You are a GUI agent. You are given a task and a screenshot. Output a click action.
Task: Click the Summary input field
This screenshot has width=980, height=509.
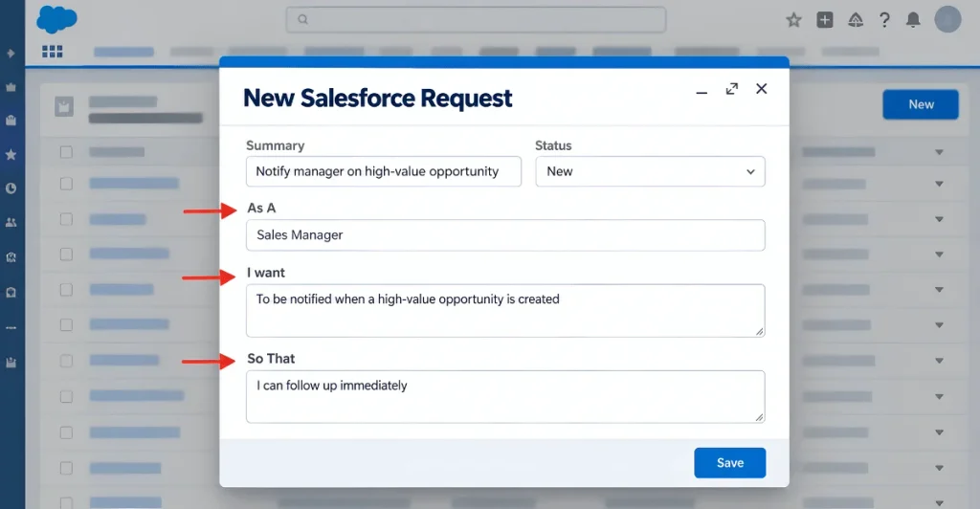[x=384, y=171]
